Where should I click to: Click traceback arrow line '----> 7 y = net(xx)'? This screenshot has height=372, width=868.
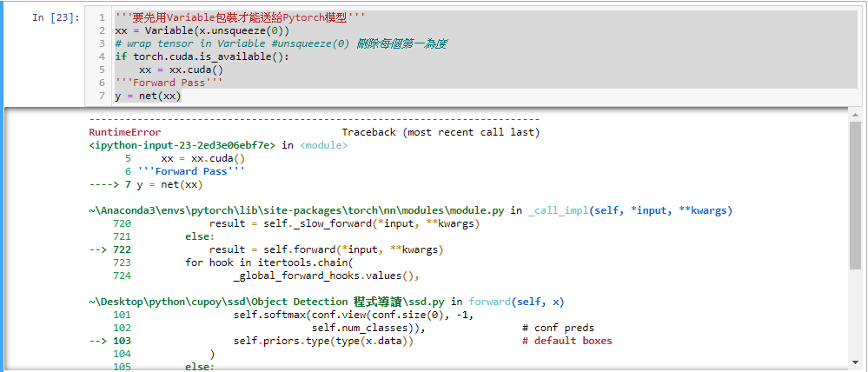pyautogui.click(x=146, y=184)
